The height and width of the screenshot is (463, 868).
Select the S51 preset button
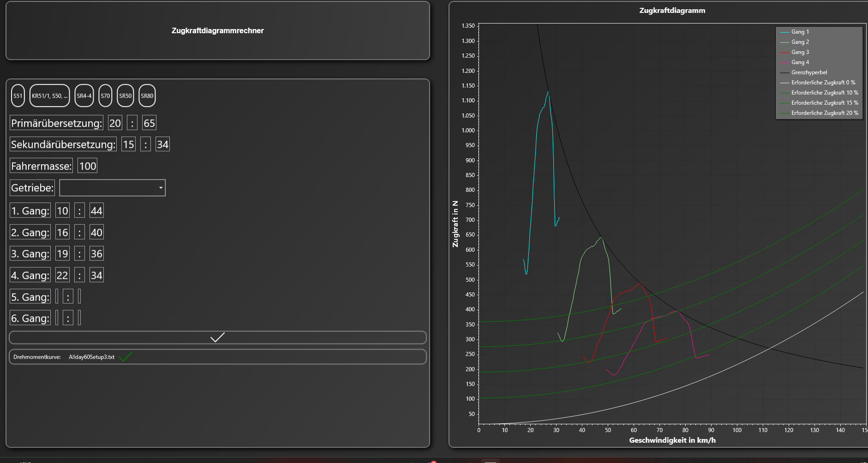tap(18, 96)
